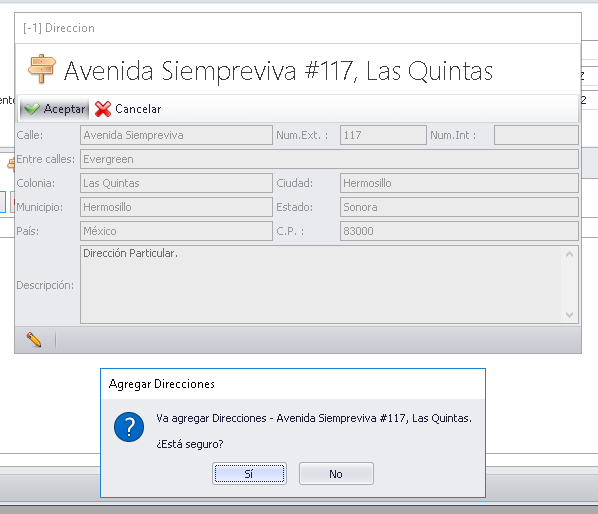Click the blue question mark dialog icon
This screenshot has width=598, height=514.
coord(129,427)
